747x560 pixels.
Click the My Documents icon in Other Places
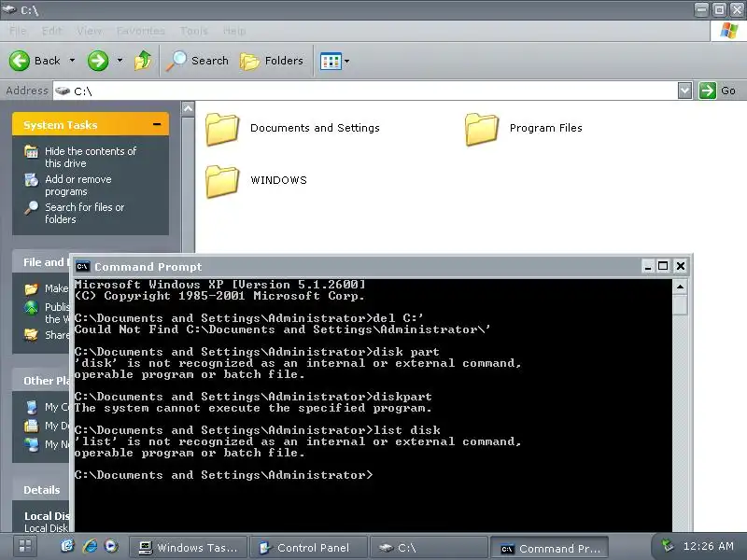[x=32, y=426]
